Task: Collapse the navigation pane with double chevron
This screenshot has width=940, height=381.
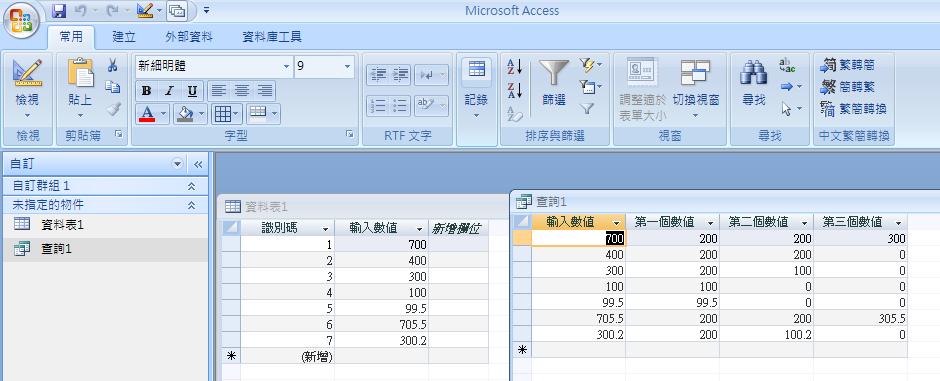Action: pyautogui.click(x=198, y=164)
